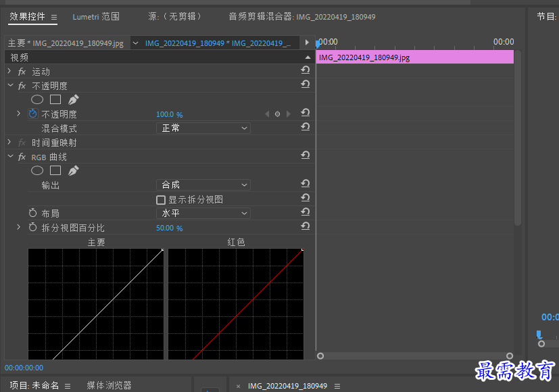This screenshot has width=559, height=392.
Task: Collapse the 视频 section arrow
Action: [308, 57]
